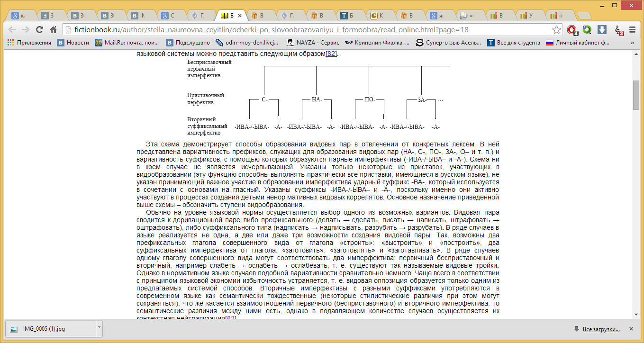Click the green circular extension icon
This screenshot has height=343, width=644.
point(587,29)
